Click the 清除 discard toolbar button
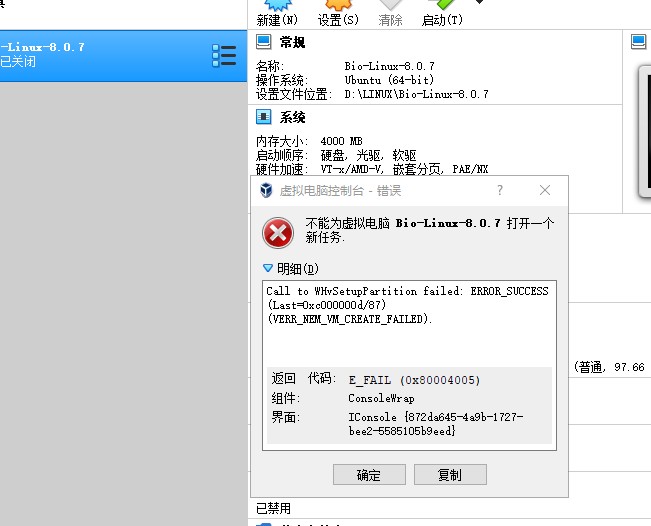The width and height of the screenshot is (651, 526). pyautogui.click(x=390, y=14)
